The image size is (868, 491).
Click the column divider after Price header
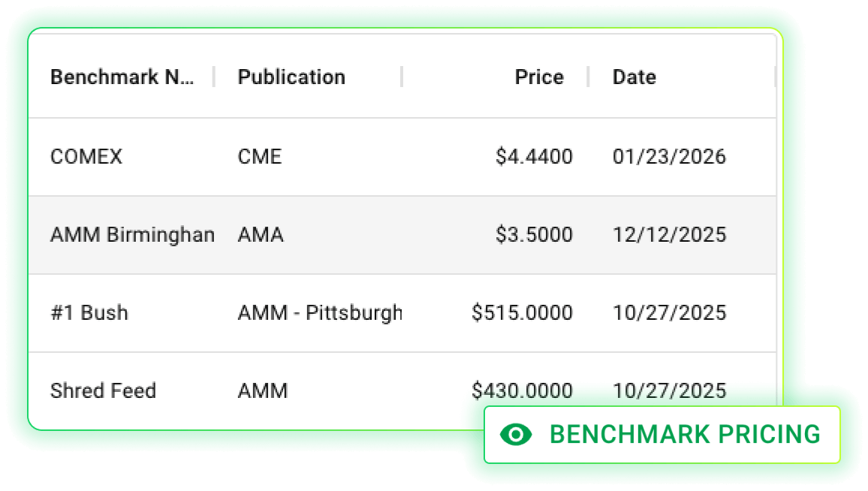click(x=588, y=77)
